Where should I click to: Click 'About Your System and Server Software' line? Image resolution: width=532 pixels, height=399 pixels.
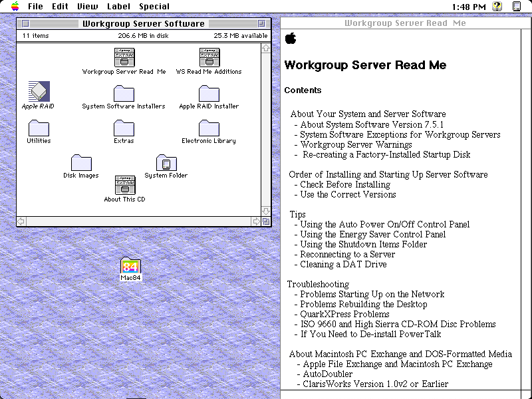pyautogui.click(x=368, y=114)
